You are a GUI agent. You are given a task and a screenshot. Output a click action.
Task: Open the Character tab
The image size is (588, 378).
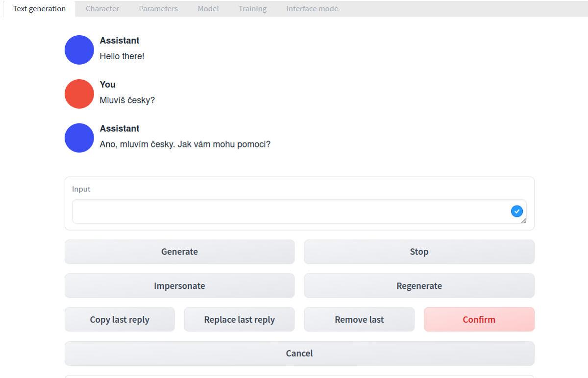tap(102, 9)
